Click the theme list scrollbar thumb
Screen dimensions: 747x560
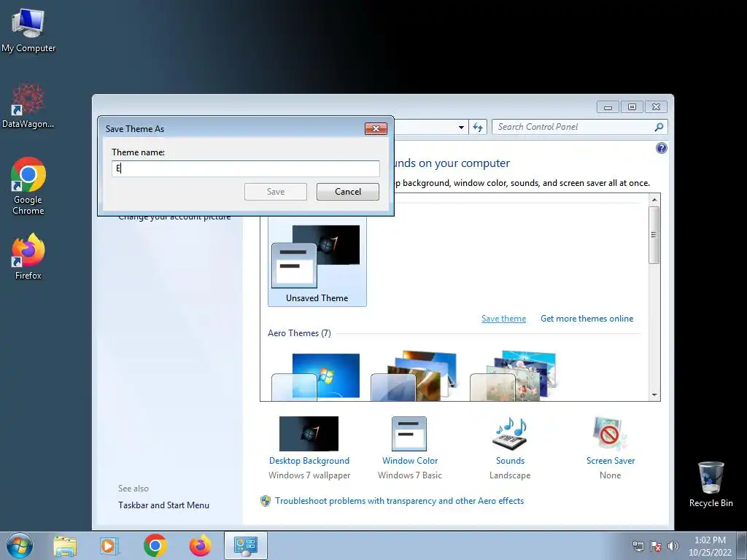coord(654,235)
